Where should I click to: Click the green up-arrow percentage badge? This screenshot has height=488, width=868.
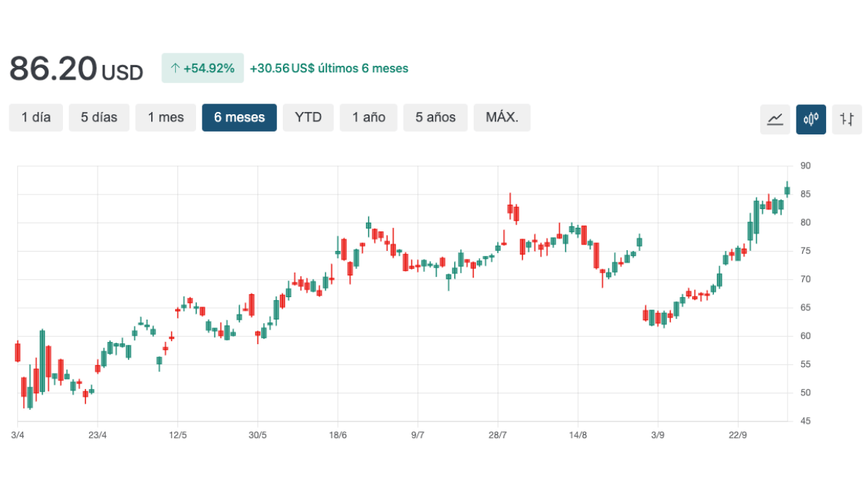click(203, 68)
